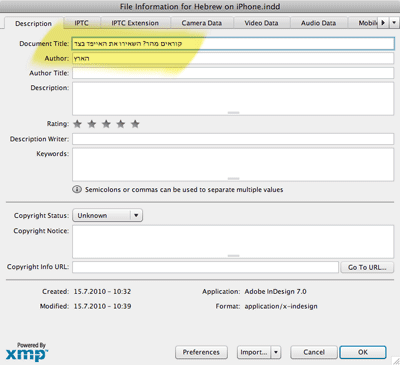
Task: Click in the Author field
Action: click(233, 58)
